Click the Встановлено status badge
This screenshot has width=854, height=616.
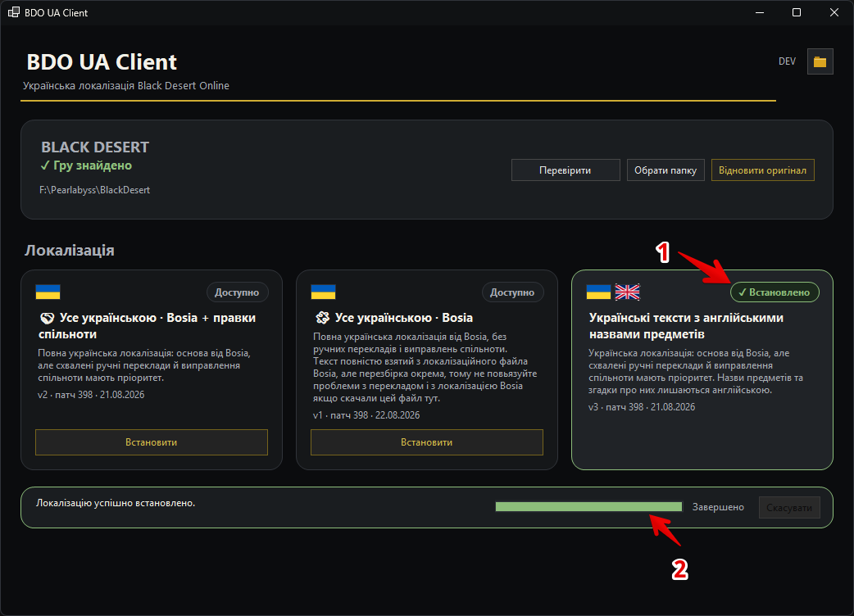tap(775, 292)
